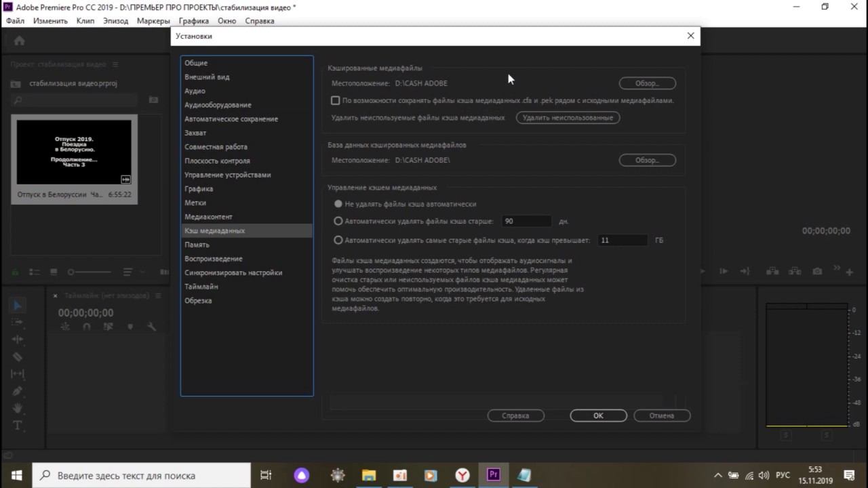Select the Selection arrow tool
Image resolution: width=868 pixels, height=488 pixels.
(18, 306)
